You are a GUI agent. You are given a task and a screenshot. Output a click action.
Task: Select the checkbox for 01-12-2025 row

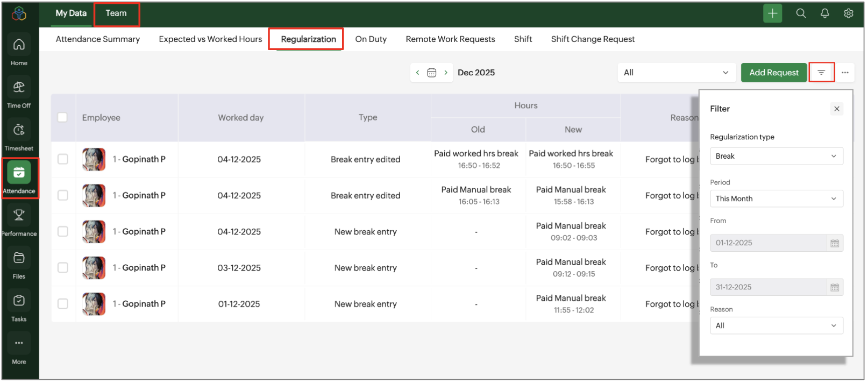coord(63,303)
